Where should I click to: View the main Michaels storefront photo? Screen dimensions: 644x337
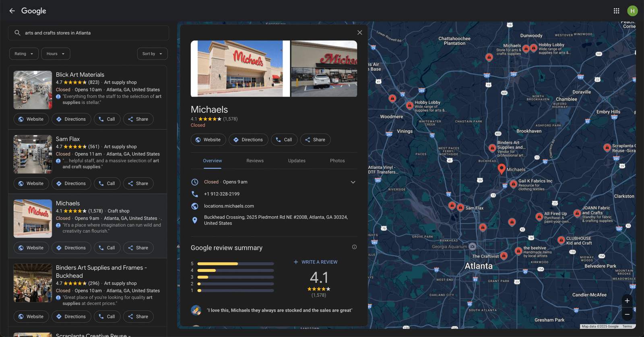click(x=240, y=69)
